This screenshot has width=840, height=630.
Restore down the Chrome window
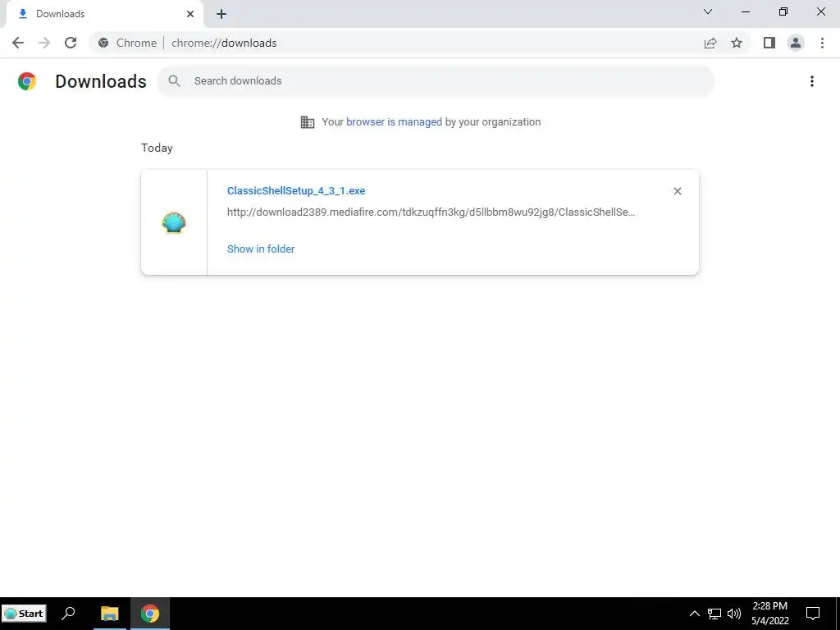pos(783,11)
